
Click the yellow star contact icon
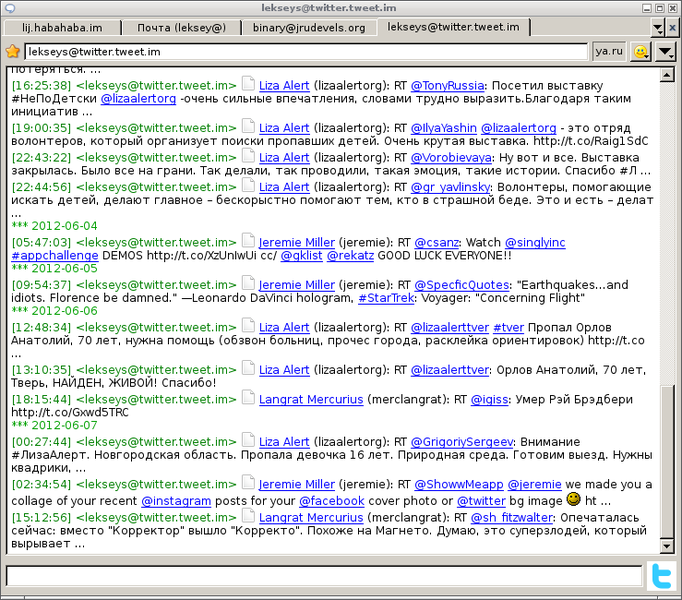point(13,51)
